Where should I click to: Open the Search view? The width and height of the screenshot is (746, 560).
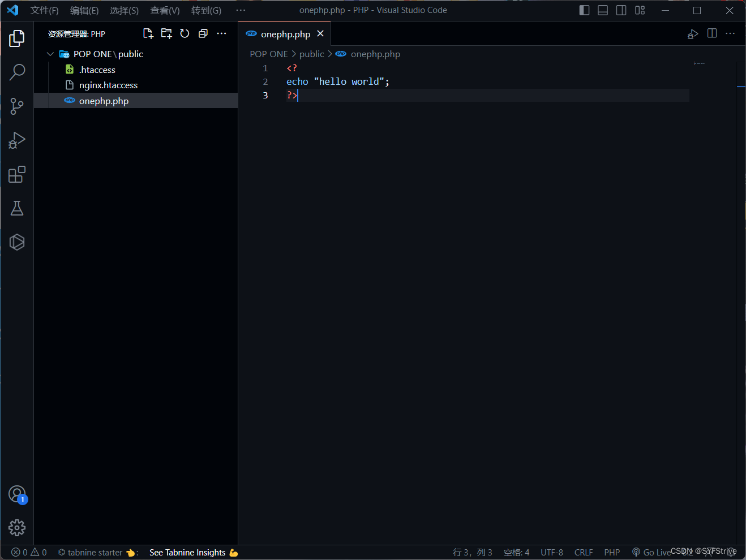(17, 72)
